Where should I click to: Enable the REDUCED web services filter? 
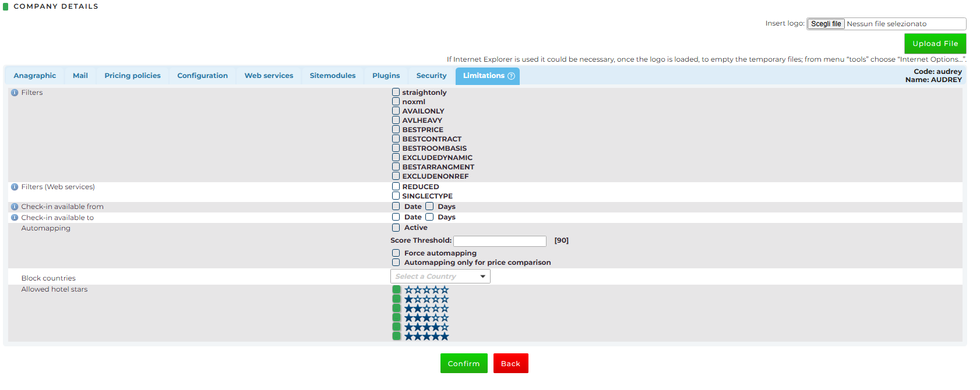[396, 186]
